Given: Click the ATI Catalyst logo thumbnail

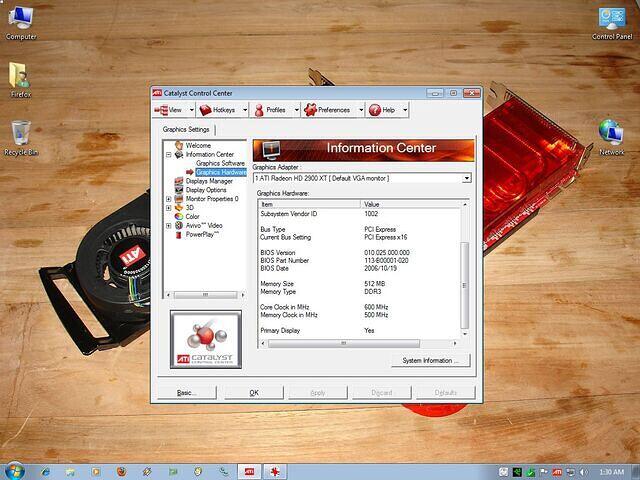Looking at the screenshot, I should (206, 339).
